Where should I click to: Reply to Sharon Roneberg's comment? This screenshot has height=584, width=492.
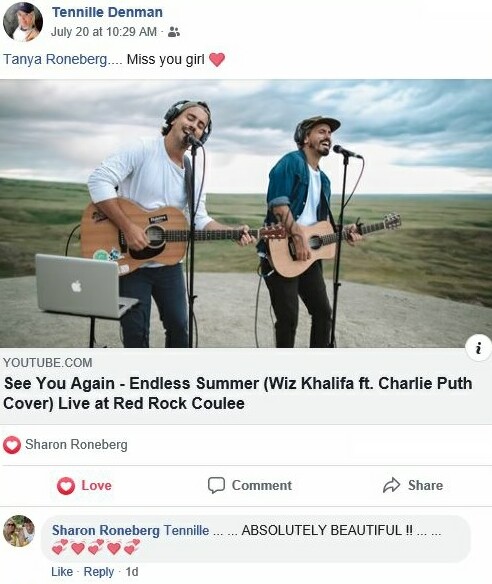click(99, 572)
